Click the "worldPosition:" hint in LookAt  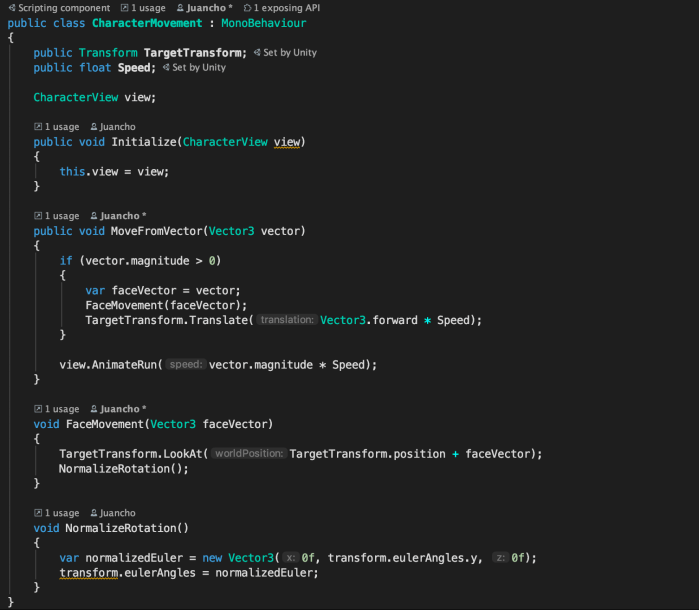pos(249,454)
